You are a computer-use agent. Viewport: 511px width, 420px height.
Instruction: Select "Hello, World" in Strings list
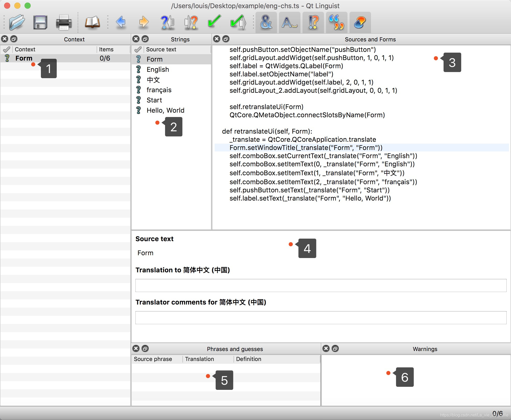165,110
